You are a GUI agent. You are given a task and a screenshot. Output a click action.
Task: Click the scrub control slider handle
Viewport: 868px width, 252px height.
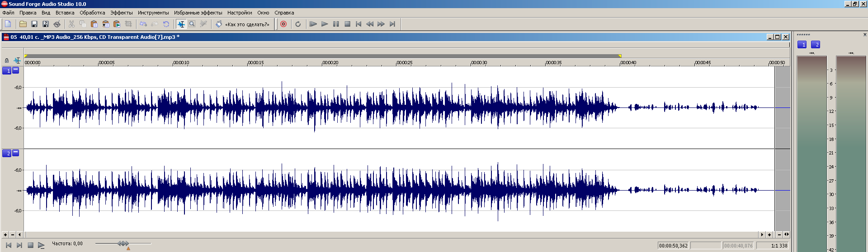coord(123,243)
